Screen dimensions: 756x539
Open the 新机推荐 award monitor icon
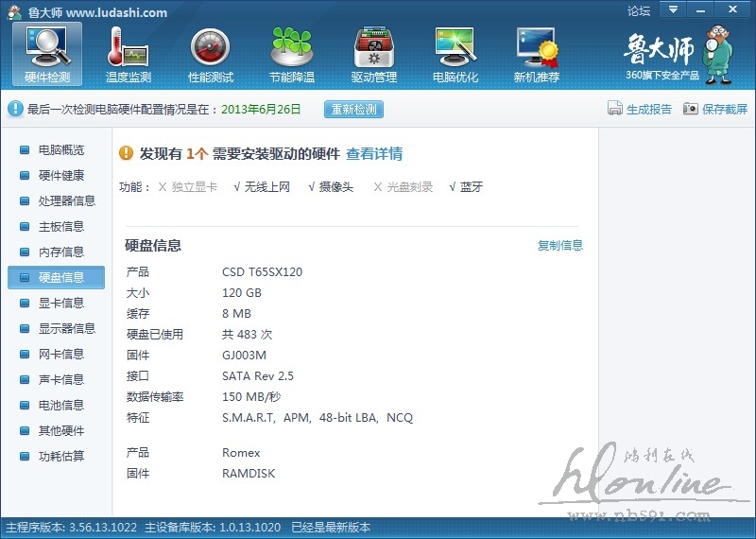click(536, 55)
